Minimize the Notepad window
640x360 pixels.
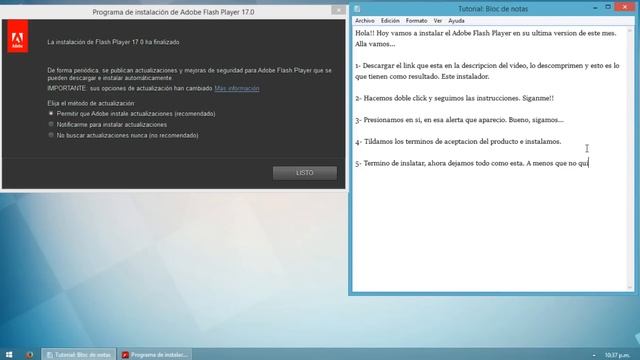(x=595, y=7)
